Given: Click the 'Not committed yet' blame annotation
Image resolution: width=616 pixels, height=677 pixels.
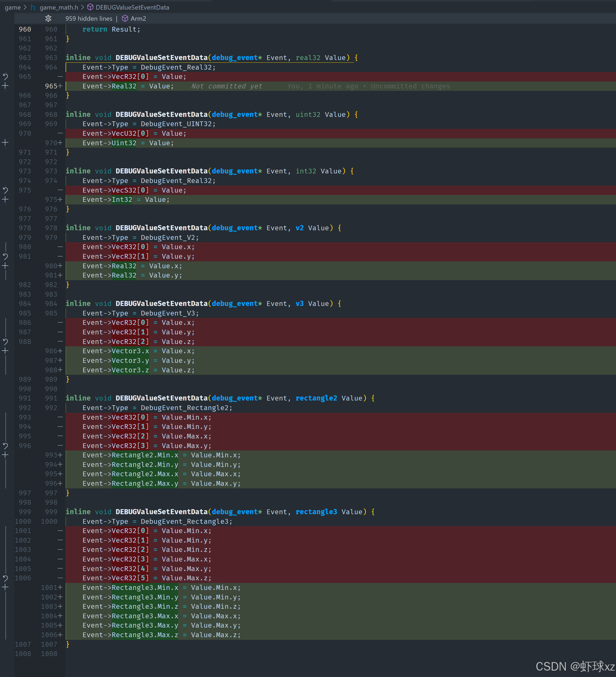Looking at the screenshot, I should (x=226, y=86).
